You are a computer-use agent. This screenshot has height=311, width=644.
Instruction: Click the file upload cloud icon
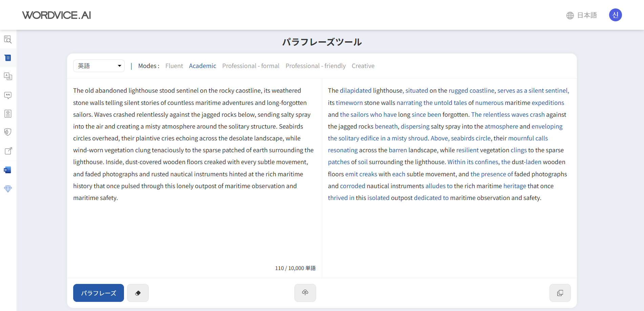(x=305, y=293)
